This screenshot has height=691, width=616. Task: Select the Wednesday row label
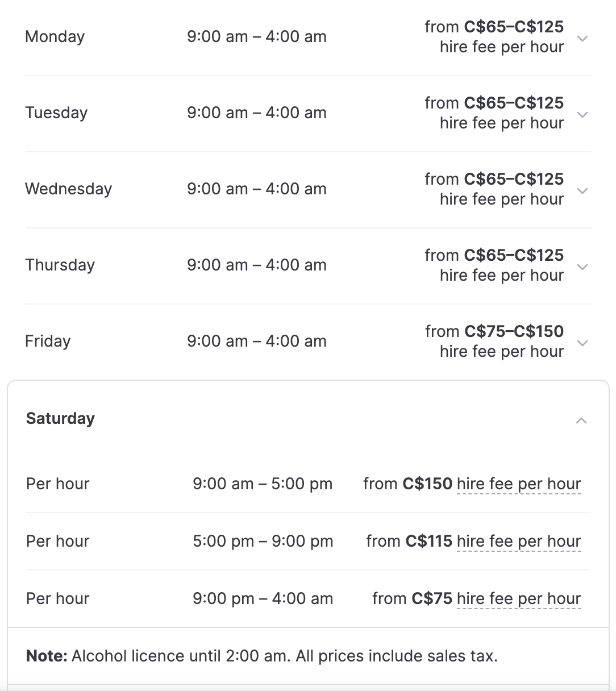69,189
